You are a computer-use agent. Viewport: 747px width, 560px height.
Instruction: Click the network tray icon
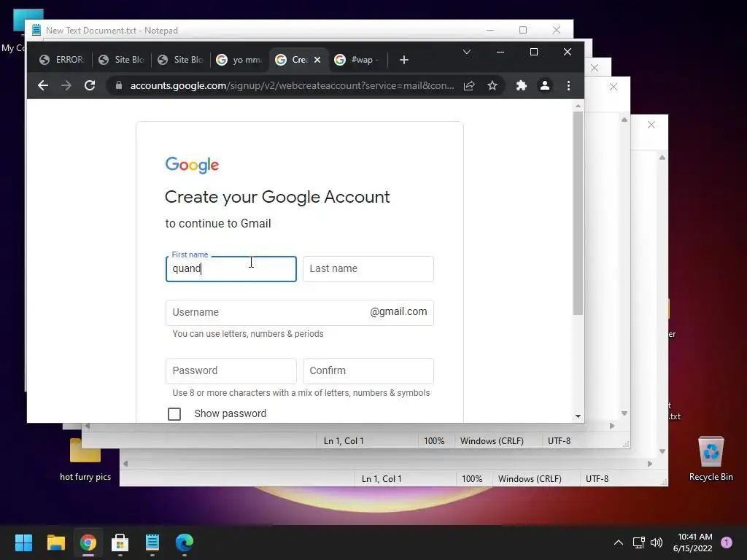coord(639,542)
